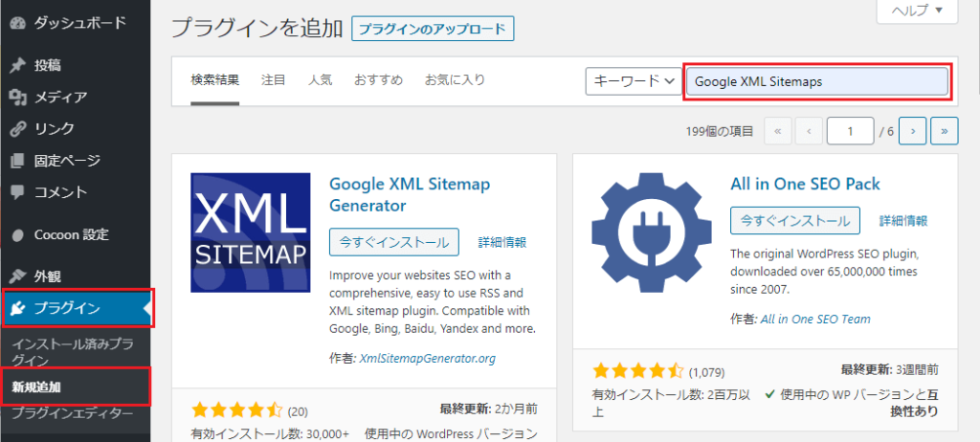Go to first page of results

[778, 131]
